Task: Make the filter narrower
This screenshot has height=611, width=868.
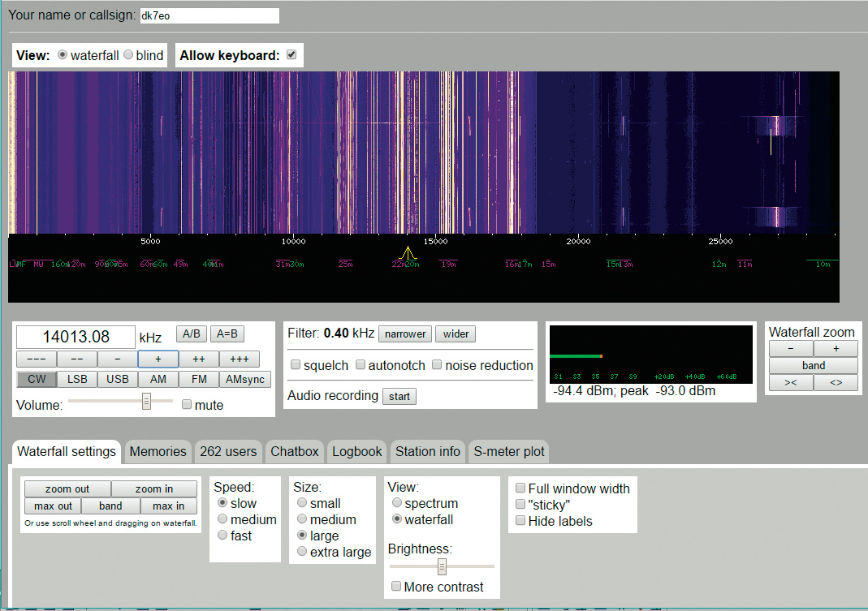Action: [405, 334]
